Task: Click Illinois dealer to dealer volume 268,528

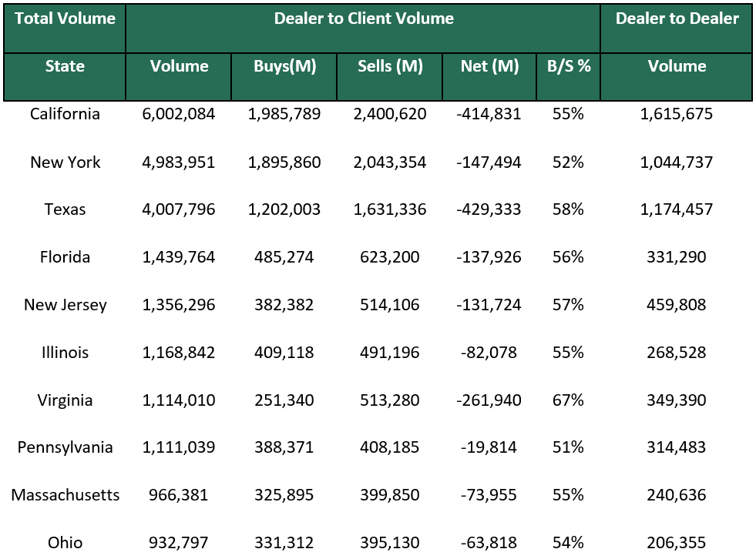Action: [x=677, y=353]
